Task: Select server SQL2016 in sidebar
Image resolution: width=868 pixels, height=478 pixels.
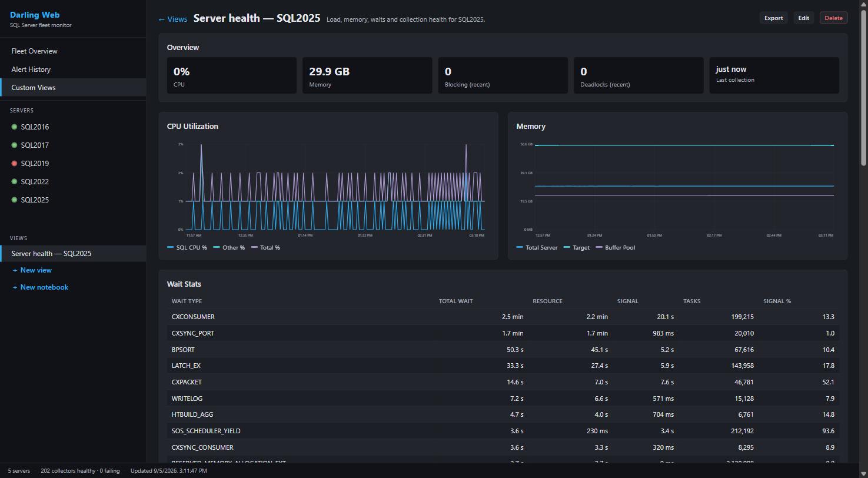Action: 73,127
